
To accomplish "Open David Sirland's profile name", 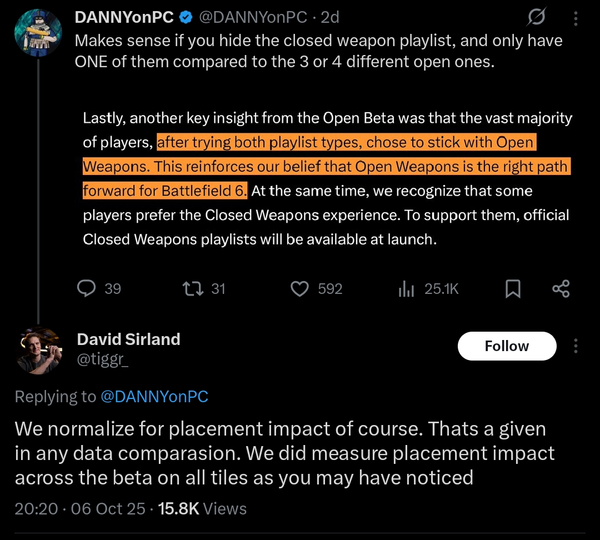I will [128, 339].
